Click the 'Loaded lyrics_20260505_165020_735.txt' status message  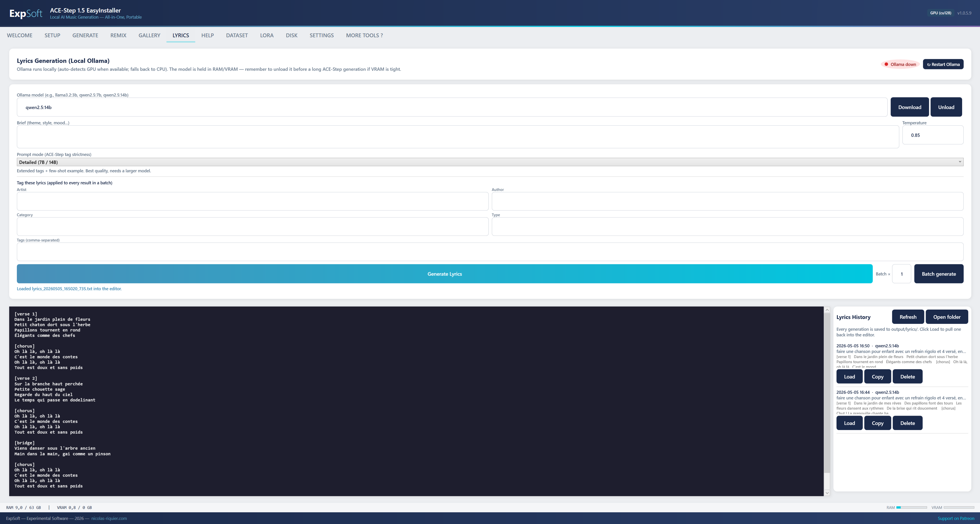coord(69,289)
